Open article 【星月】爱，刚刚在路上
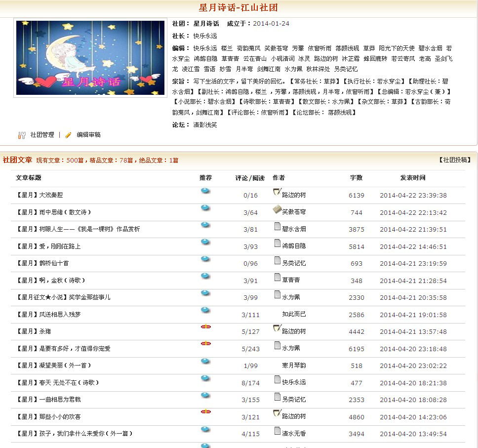 pos(48,246)
